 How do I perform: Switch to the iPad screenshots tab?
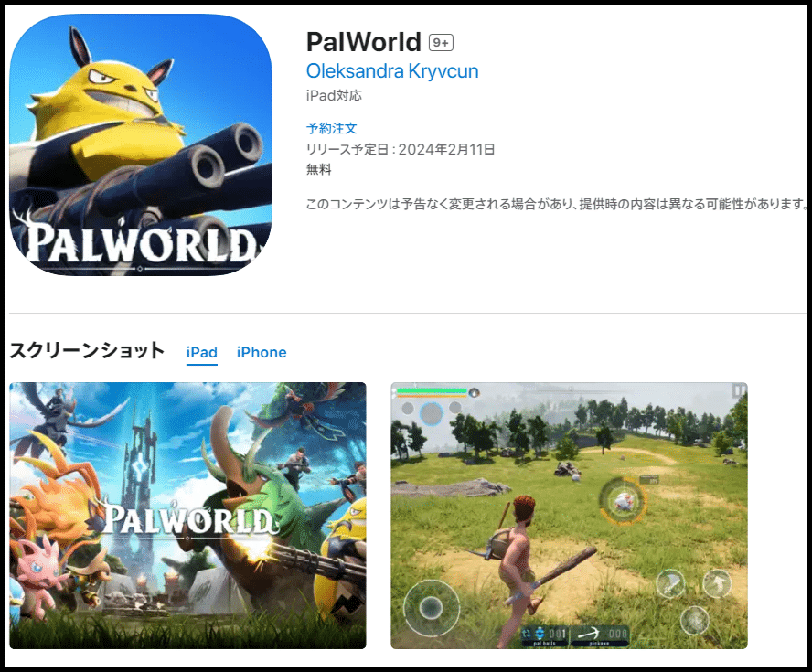(201, 353)
